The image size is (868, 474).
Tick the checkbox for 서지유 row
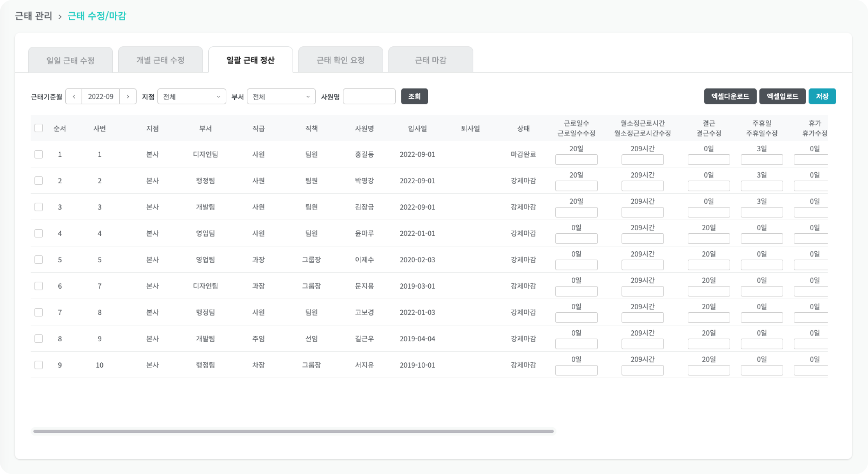pyautogui.click(x=39, y=365)
